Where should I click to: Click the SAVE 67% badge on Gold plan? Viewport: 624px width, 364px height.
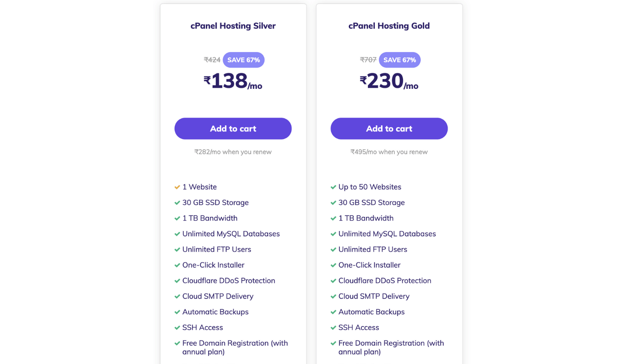[400, 60]
